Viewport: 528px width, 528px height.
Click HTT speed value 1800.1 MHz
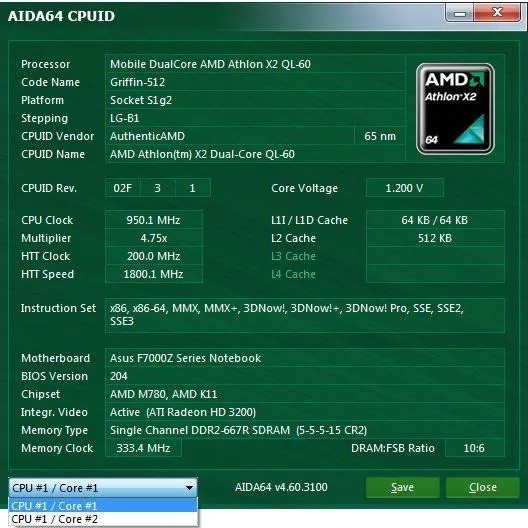tap(154, 274)
